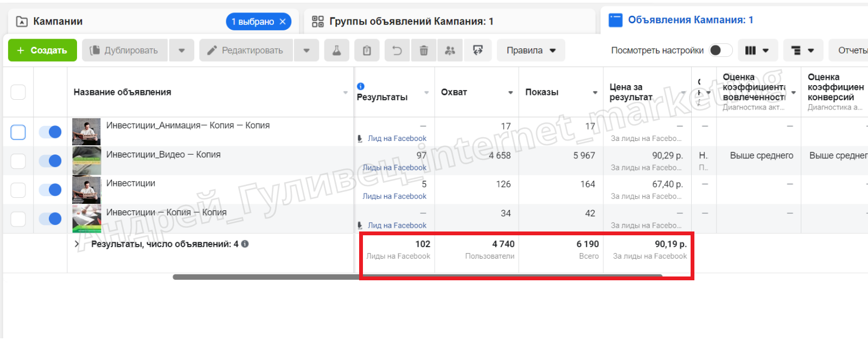Toggle the select-all header checkbox

(18, 92)
